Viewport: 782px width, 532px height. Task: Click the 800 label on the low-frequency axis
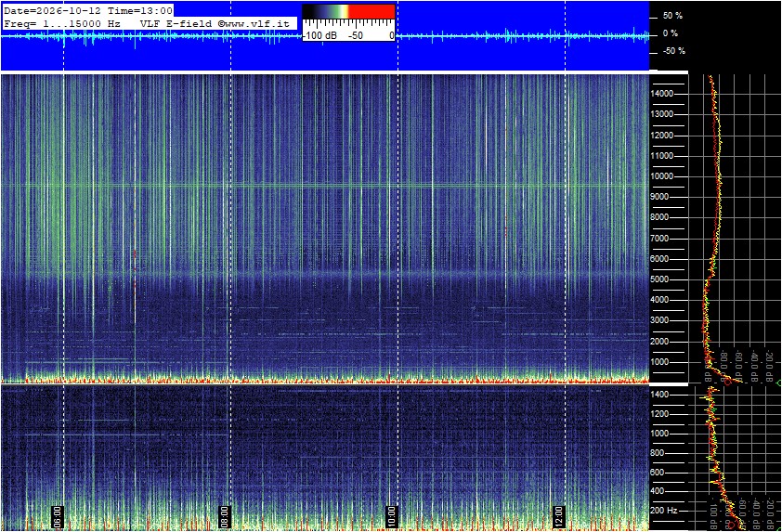coord(658,453)
